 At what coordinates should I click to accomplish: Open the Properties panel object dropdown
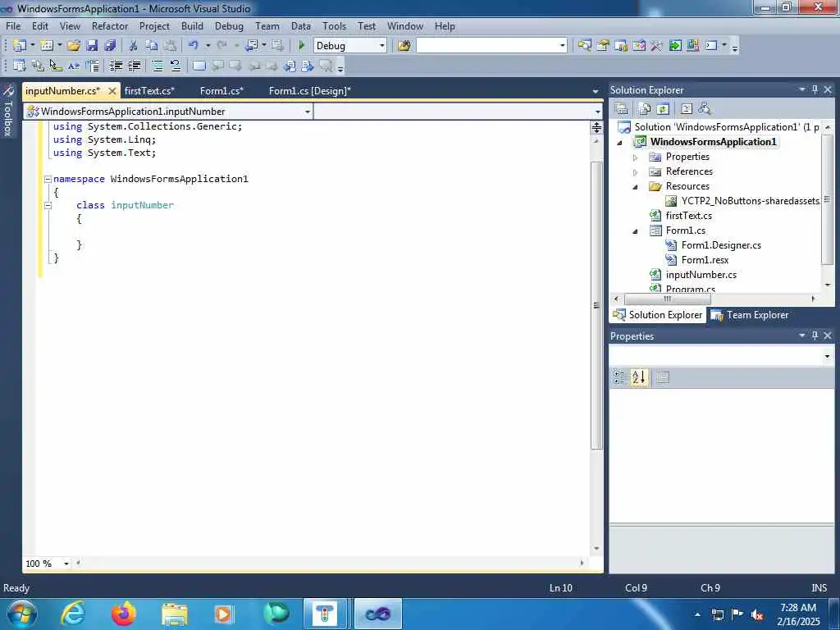coord(827,356)
